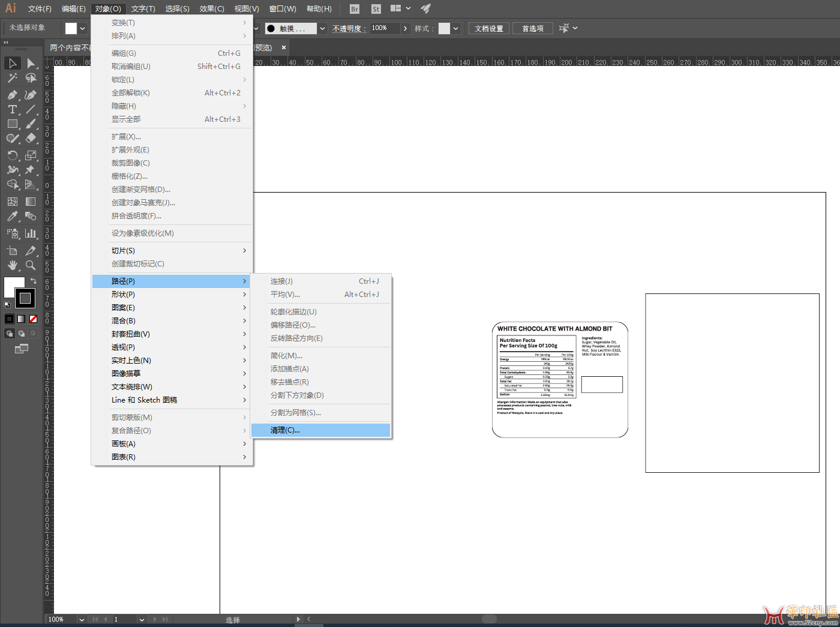The image size is (840, 627).
Task: Select the Zoom magnifier tool
Action: [x=31, y=265]
